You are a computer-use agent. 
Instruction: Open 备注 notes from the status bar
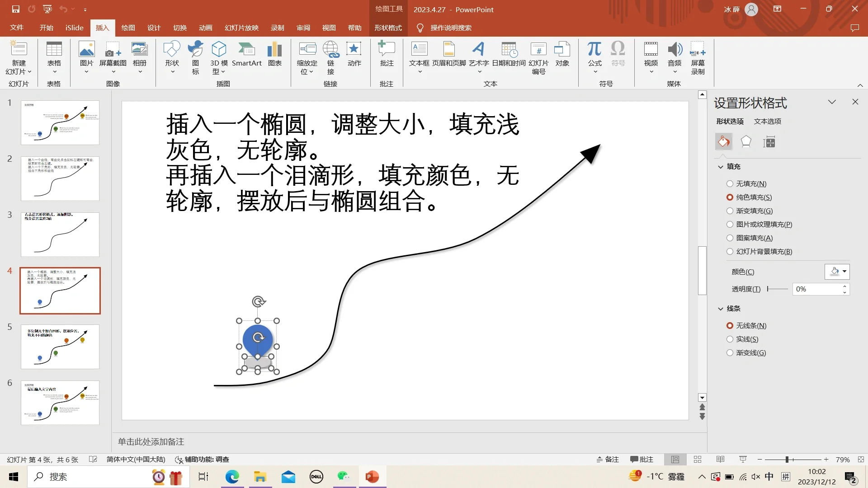[608, 459]
